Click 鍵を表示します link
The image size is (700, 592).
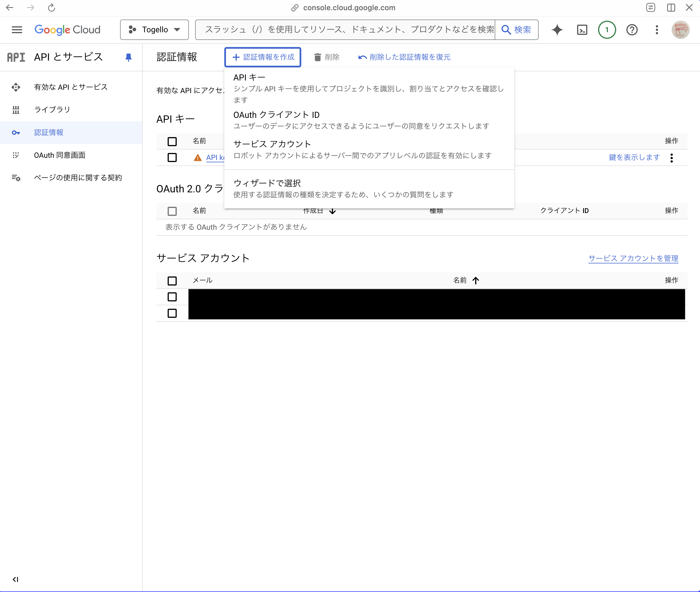(634, 157)
